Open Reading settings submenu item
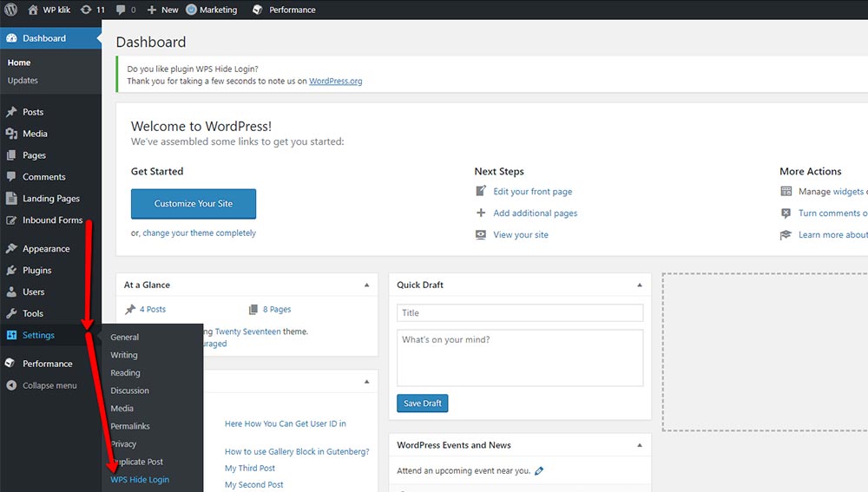The height and width of the screenshot is (492, 868). coord(125,372)
